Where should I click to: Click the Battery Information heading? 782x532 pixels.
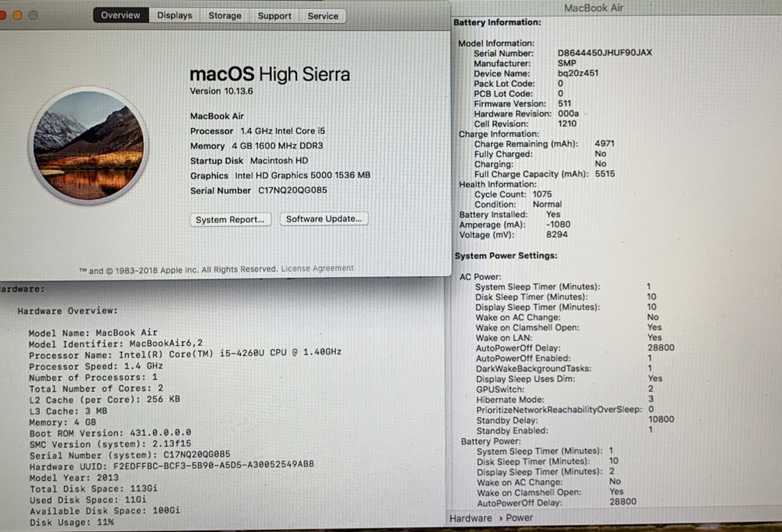[x=497, y=23]
